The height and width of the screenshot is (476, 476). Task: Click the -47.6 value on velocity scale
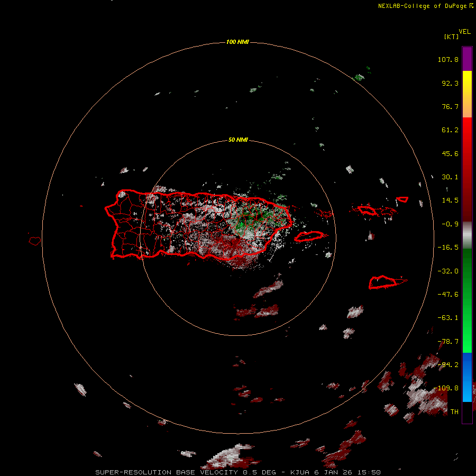448,295
